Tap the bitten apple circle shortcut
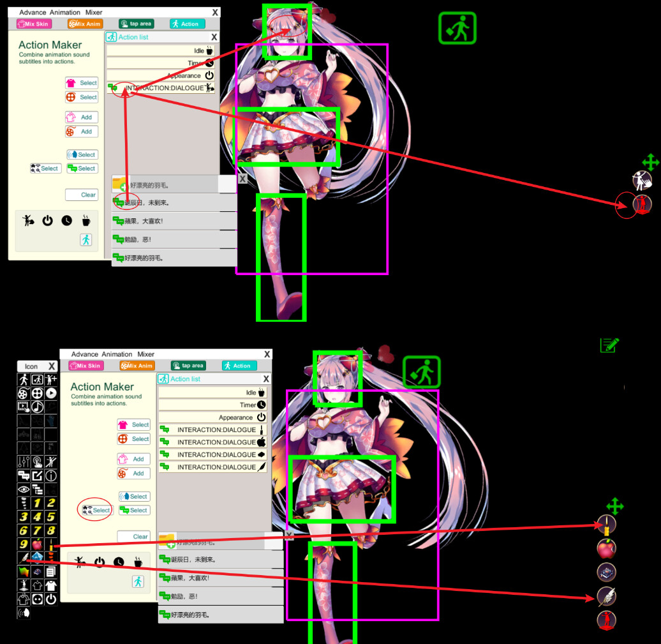Screen dimensions: 661x644 click(x=607, y=549)
